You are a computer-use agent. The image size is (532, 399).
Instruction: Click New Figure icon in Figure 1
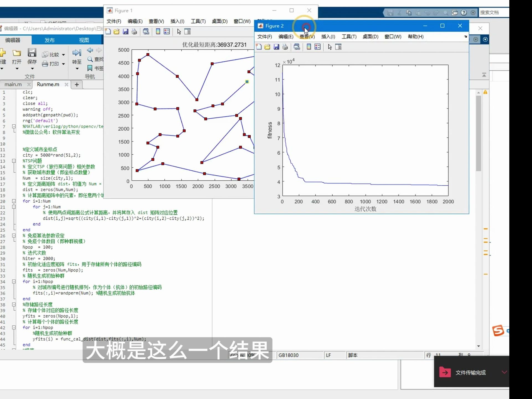click(x=108, y=32)
